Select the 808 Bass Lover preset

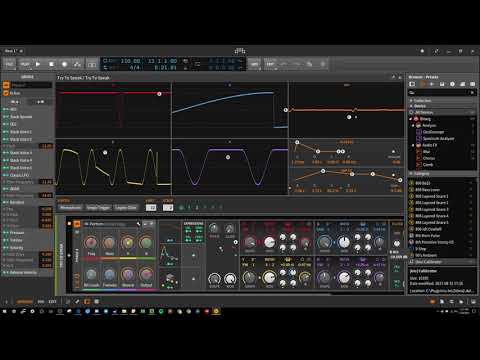[x=427, y=190]
